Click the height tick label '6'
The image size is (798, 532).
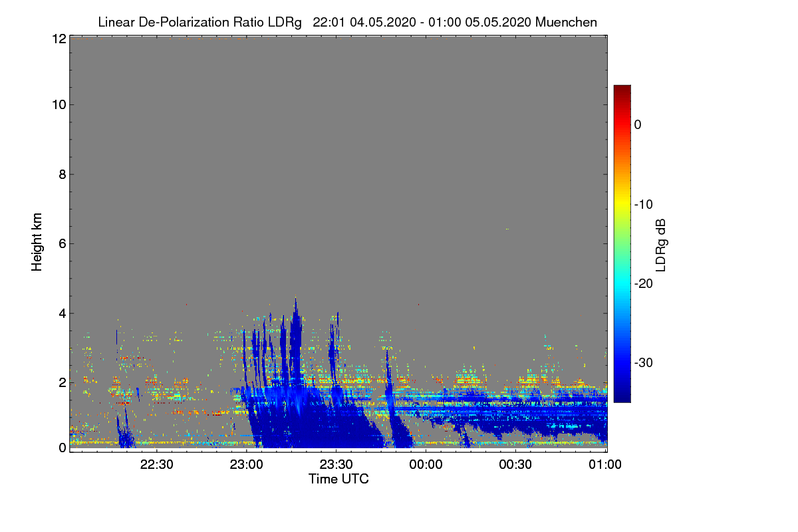[62, 243]
